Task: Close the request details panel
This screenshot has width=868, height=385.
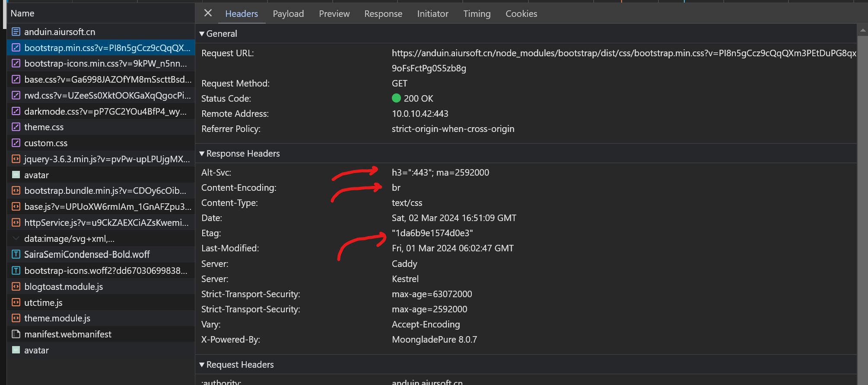Action: coord(208,13)
